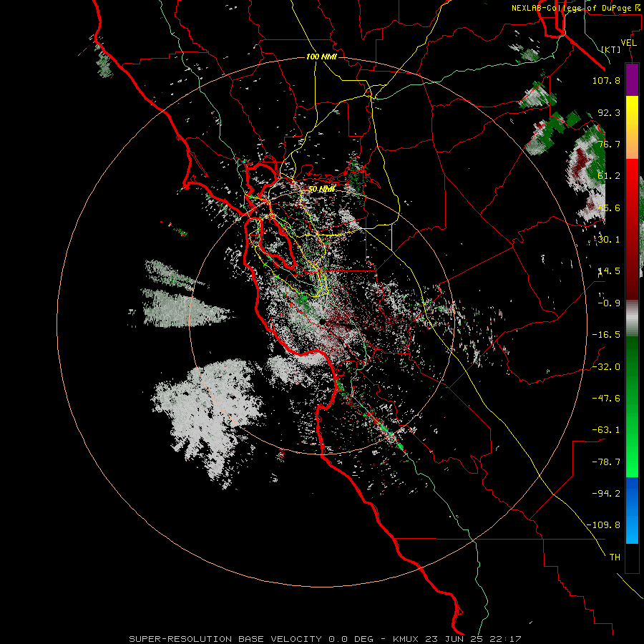This screenshot has height=644, width=644.
Task: Select the 92.3 legend value
Action: point(609,112)
